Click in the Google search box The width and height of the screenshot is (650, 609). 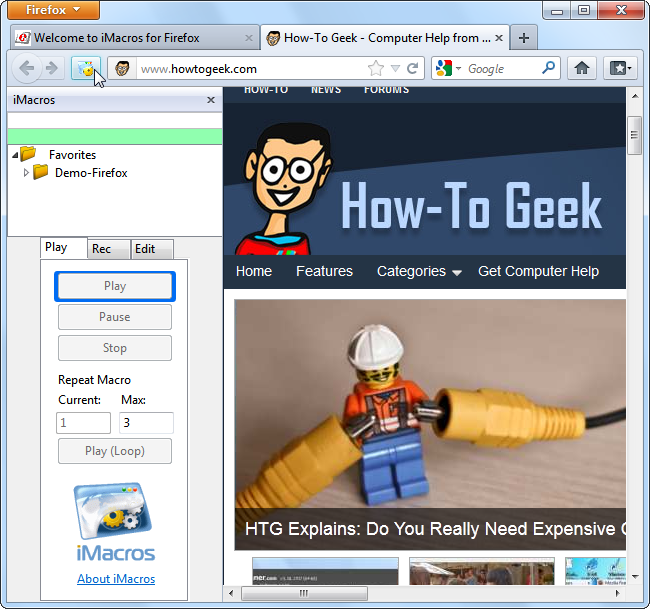pos(502,68)
